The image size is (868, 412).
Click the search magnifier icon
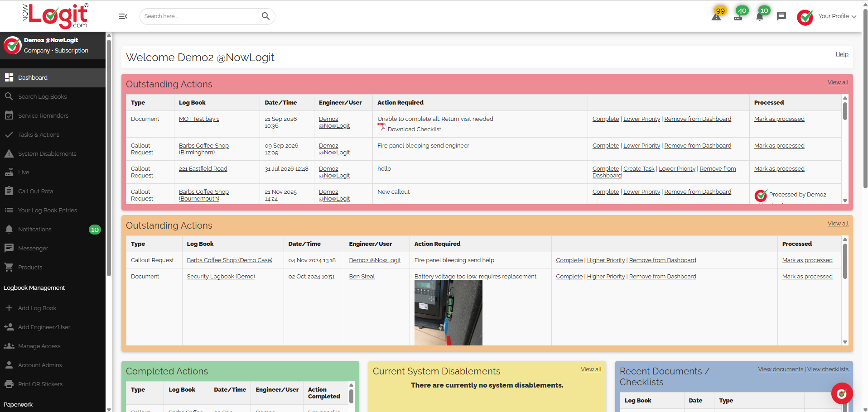(x=265, y=16)
